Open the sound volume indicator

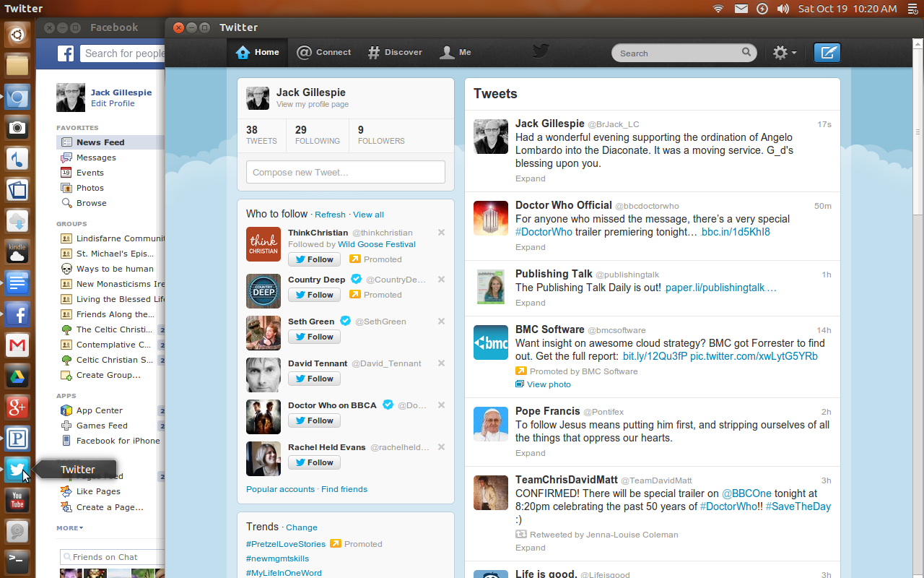point(783,9)
